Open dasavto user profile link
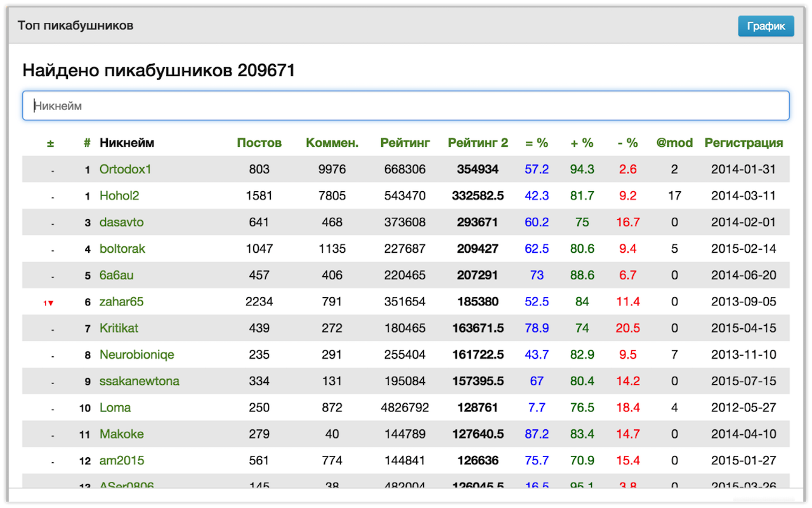Viewport: 812px width, 508px height. pyautogui.click(x=121, y=222)
